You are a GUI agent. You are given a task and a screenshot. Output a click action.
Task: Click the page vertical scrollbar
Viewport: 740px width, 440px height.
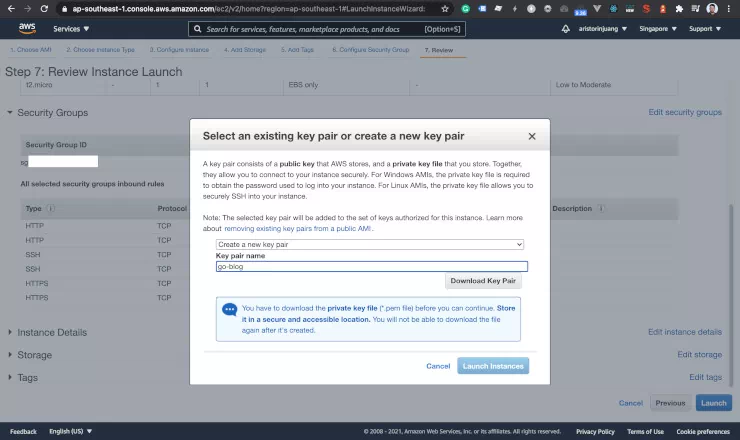731,295
